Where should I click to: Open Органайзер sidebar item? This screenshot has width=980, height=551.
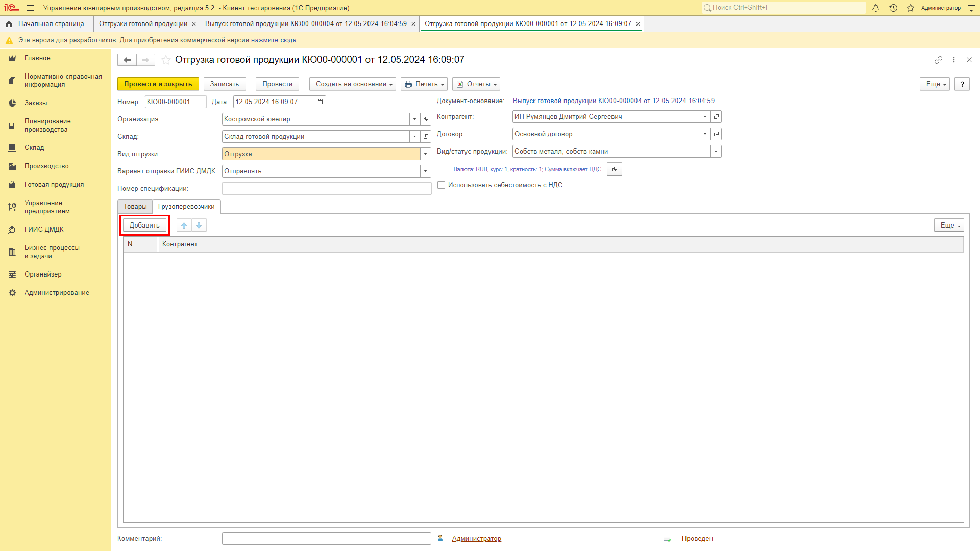click(43, 274)
